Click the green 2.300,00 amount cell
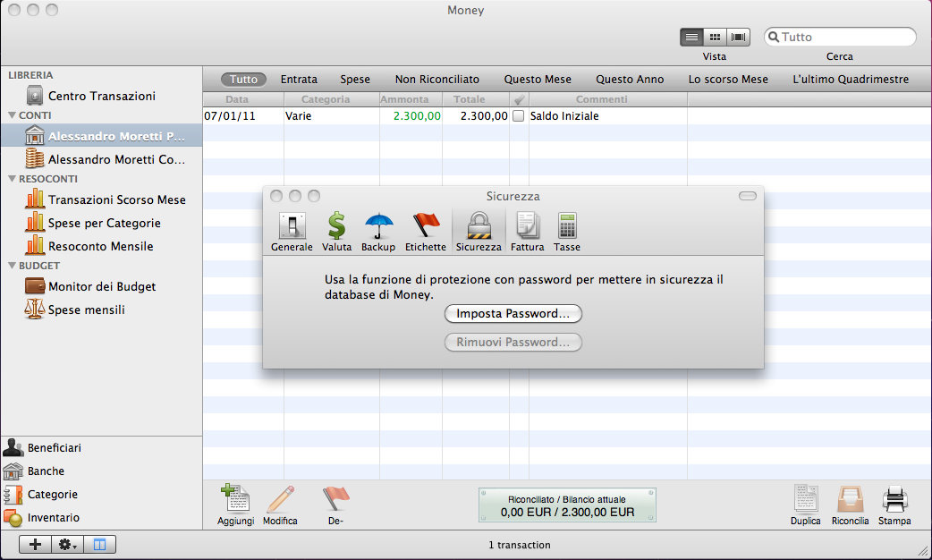This screenshot has width=932, height=560. 411,116
